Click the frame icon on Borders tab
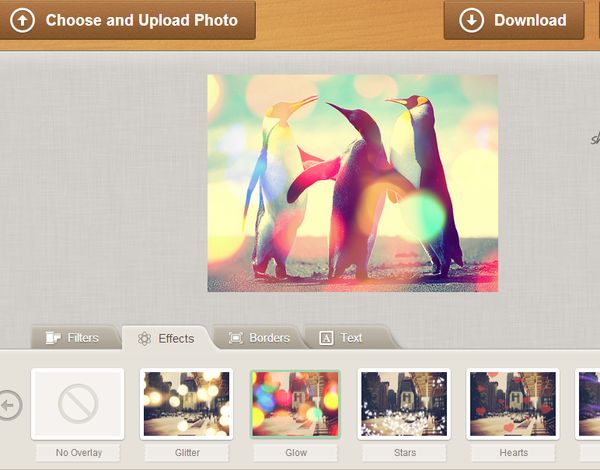 [x=236, y=338]
